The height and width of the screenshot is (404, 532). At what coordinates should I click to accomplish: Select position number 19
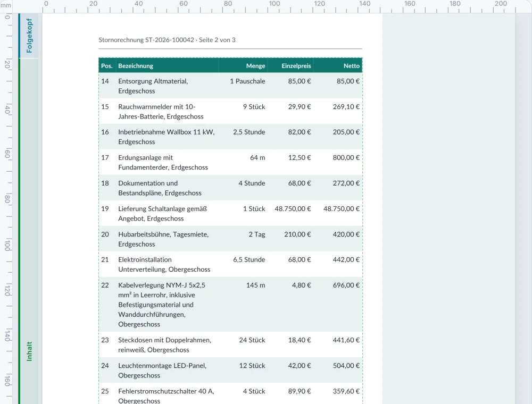pyautogui.click(x=105, y=209)
